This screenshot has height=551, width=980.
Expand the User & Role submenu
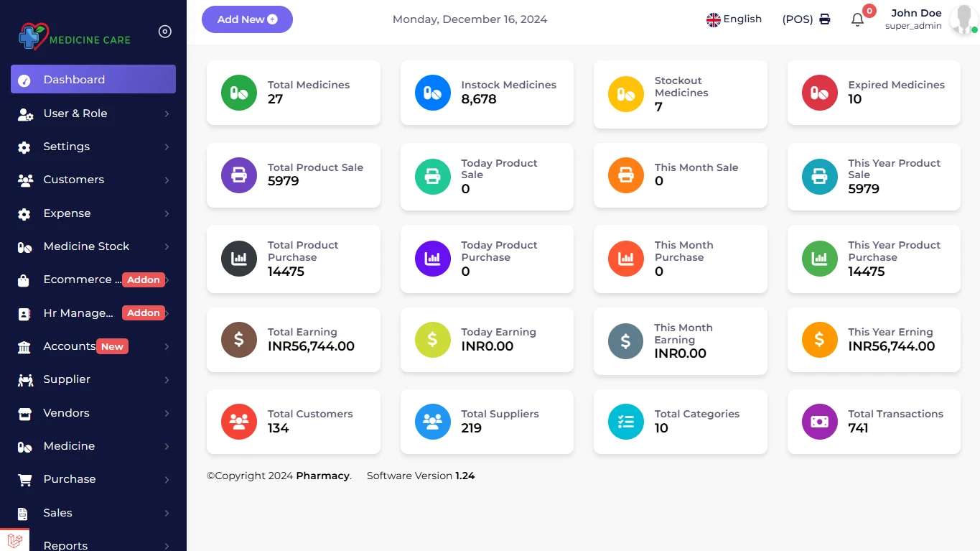tap(167, 114)
